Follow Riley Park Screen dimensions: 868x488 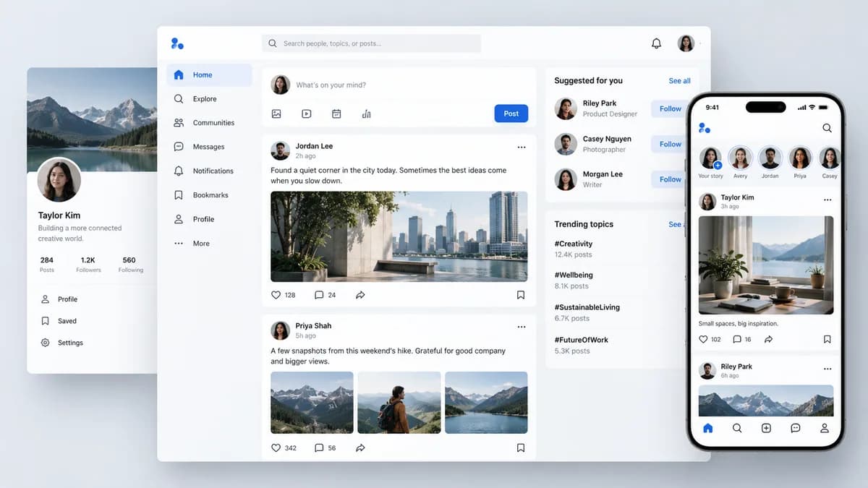[x=670, y=109]
